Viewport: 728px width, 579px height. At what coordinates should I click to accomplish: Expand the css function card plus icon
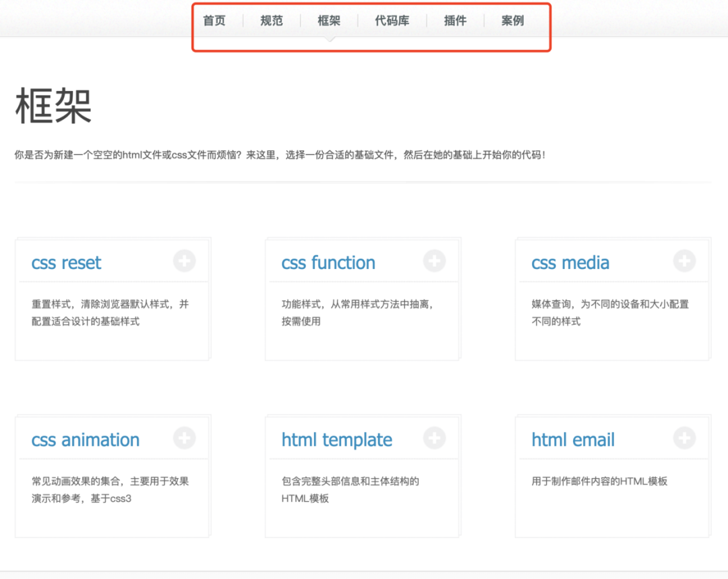434,261
